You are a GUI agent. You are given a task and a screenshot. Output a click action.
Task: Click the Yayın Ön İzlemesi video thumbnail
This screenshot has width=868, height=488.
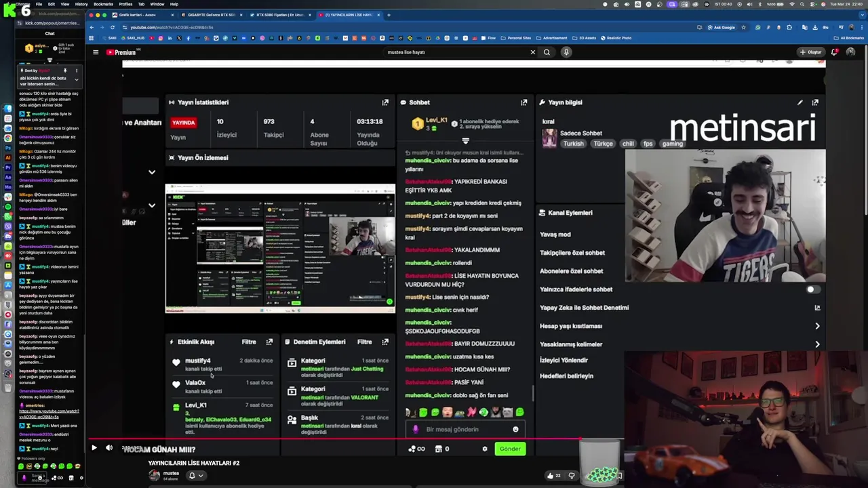point(280,248)
